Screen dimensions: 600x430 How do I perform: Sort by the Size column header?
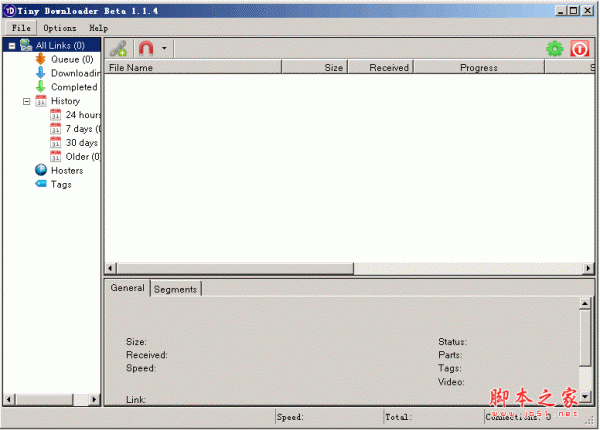coord(314,67)
